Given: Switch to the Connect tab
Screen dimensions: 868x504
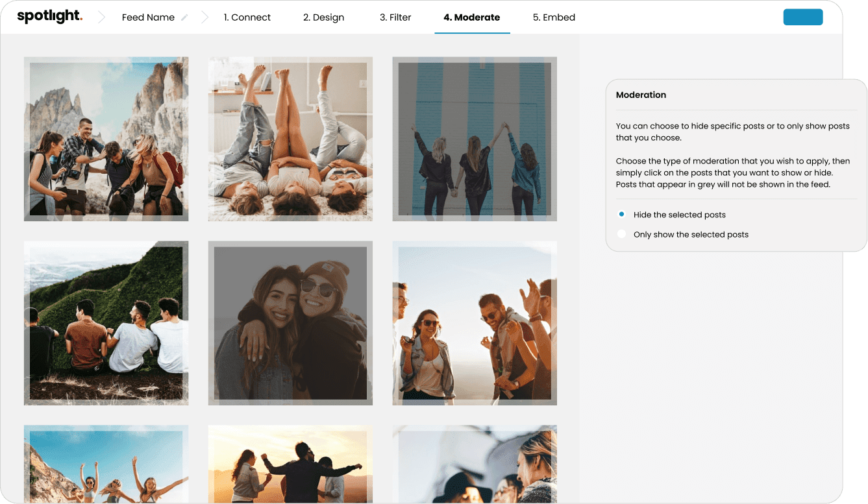Looking at the screenshot, I should click(x=247, y=18).
